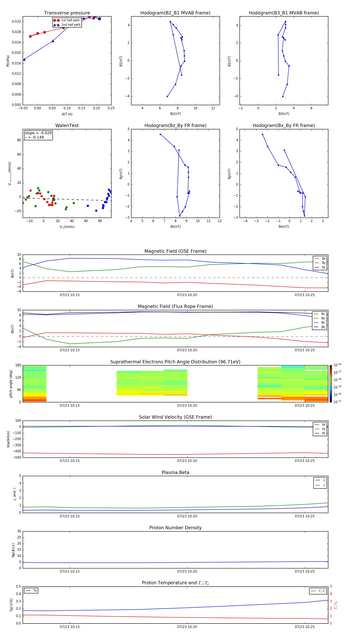Click the 'Bz(nT)' x-axis label
351x644 pixels.
pyautogui.click(x=175, y=227)
